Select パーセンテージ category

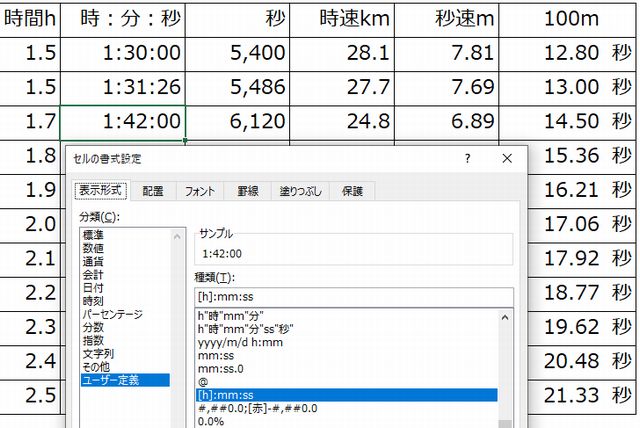point(125,314)
